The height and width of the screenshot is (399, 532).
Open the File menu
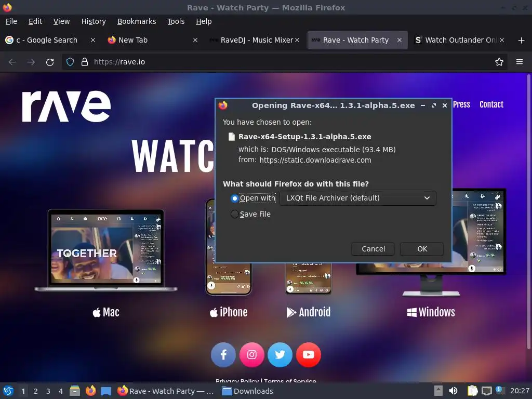pos(11,21)
